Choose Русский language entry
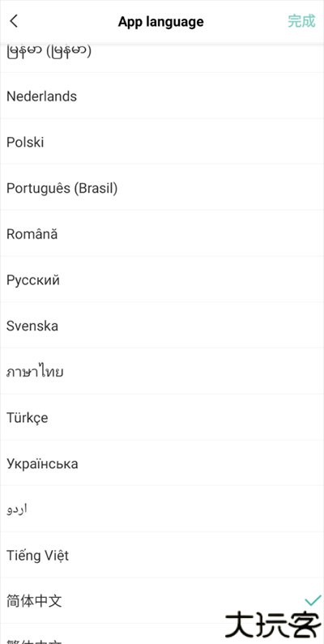The width and height of the screenshot is (324, 644). click(162, 280)
